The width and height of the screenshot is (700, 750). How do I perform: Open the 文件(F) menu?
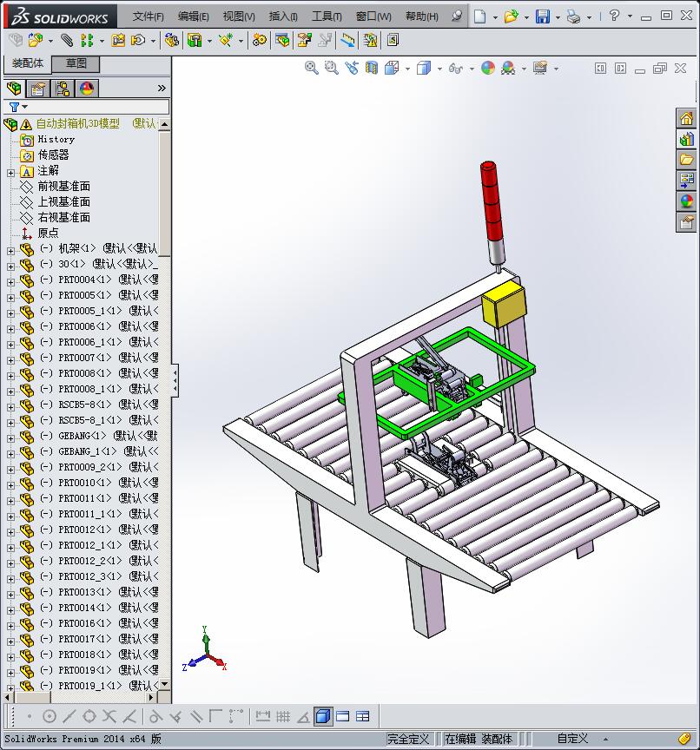[149, 16]
